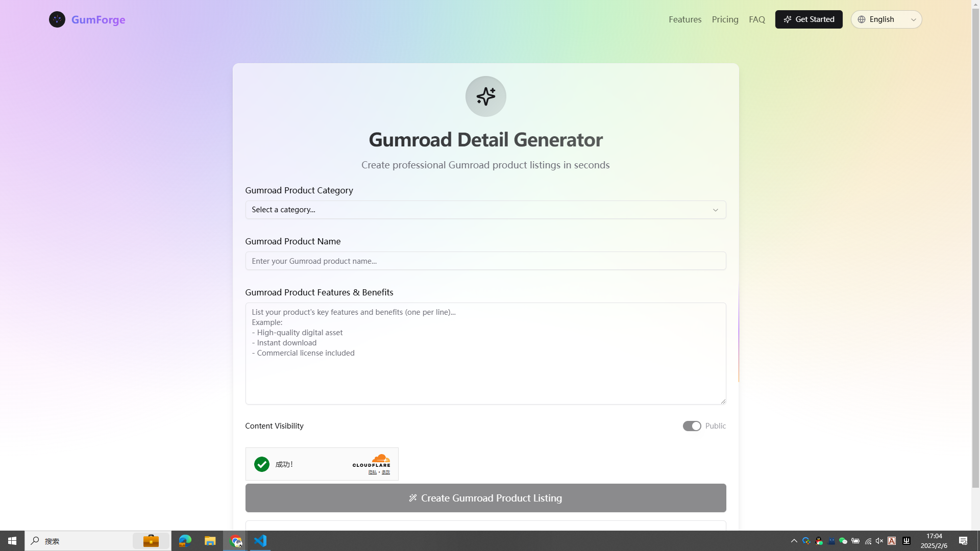980x551 pixels.
Task: Open Visual Studio Code from the taskbar
Action: [260, 541]
